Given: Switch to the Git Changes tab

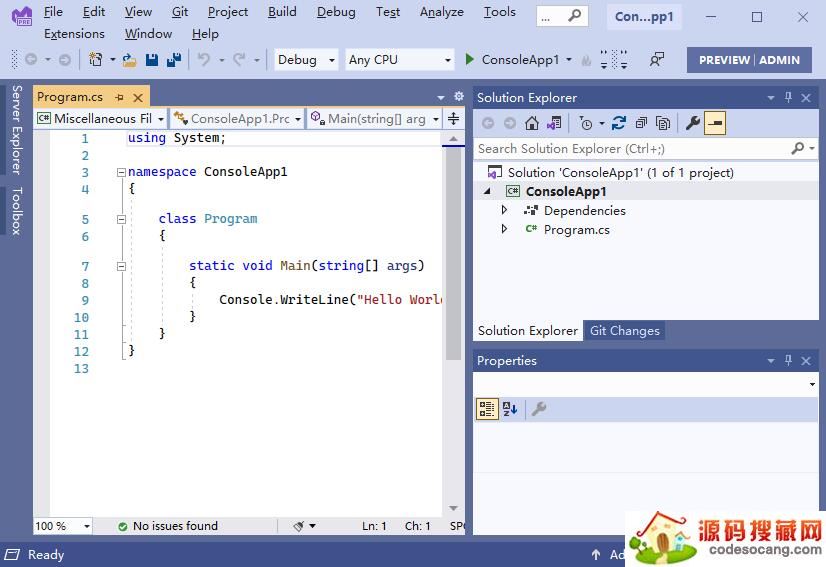Looking at the screenshot, I should 624,331.
